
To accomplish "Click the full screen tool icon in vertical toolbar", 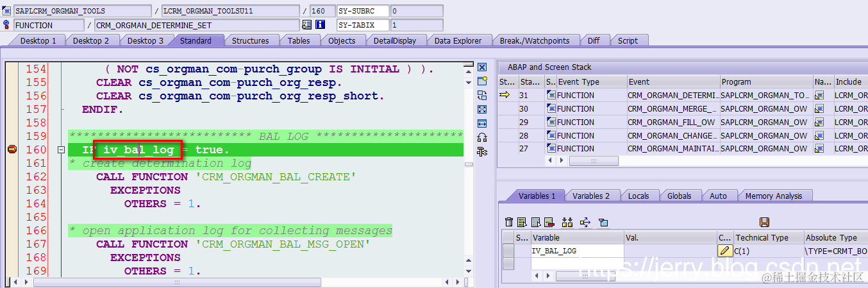I will click(482, 109).
